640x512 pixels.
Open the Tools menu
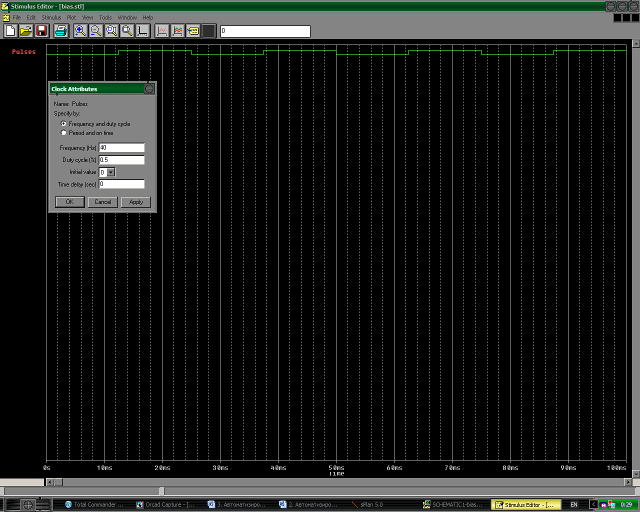(x=105, y=18)
